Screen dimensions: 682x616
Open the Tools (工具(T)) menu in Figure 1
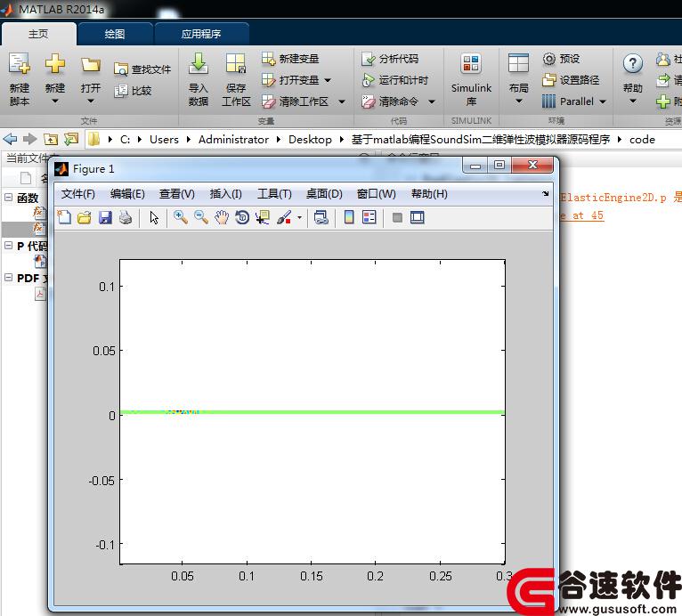pos(274,194)
